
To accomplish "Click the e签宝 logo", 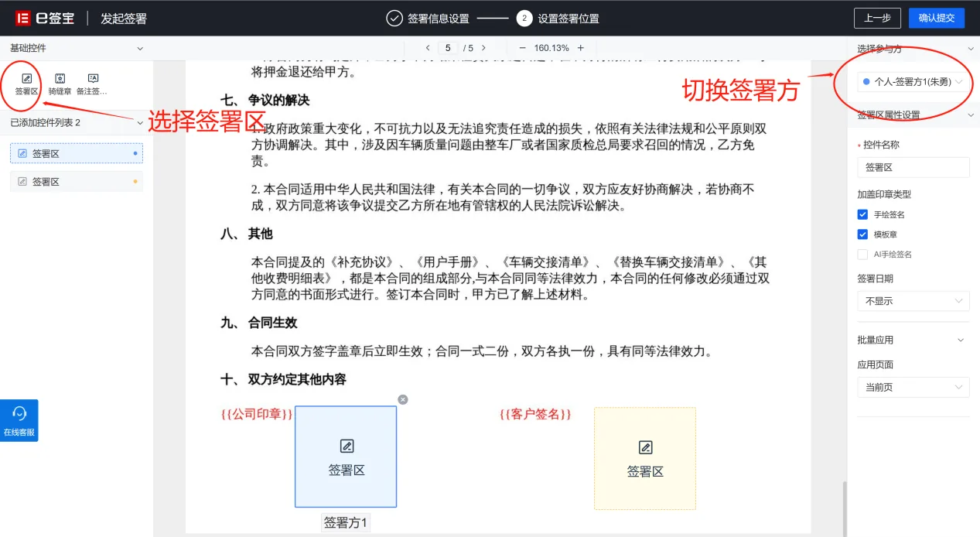I will (45, 18).
